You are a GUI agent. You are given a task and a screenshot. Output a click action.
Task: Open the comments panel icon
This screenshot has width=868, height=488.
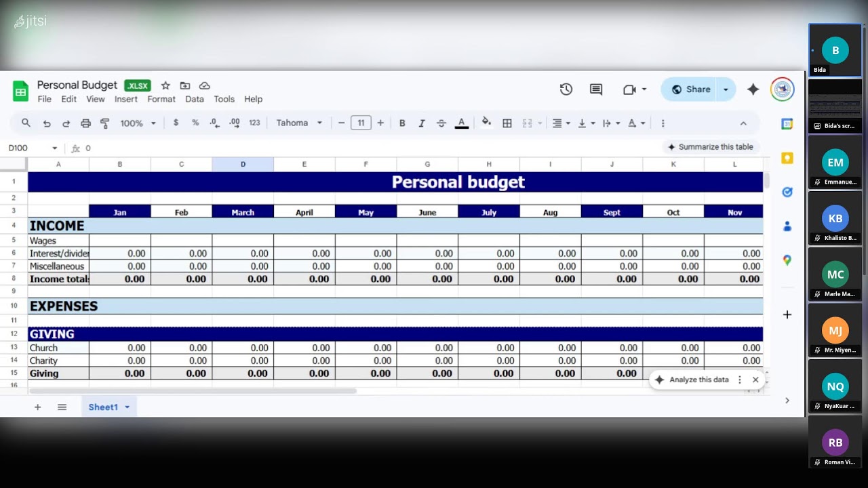tap(596, 89)
